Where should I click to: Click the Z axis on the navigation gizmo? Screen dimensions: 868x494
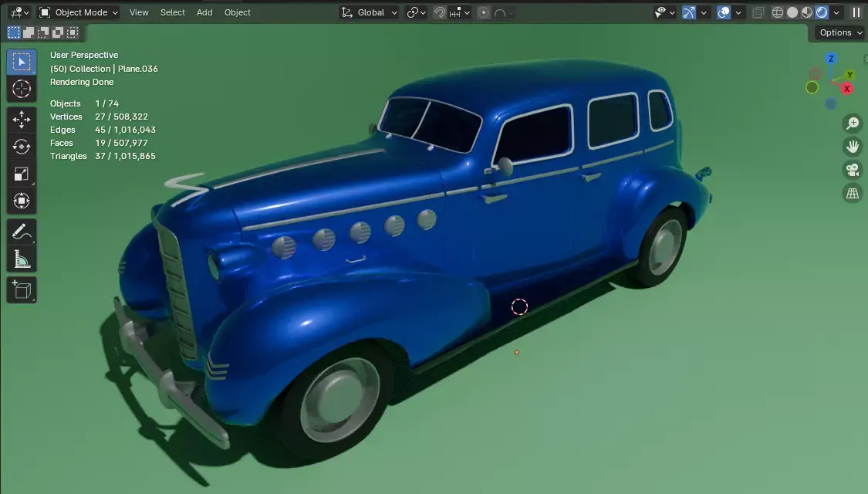click(830, 59)
